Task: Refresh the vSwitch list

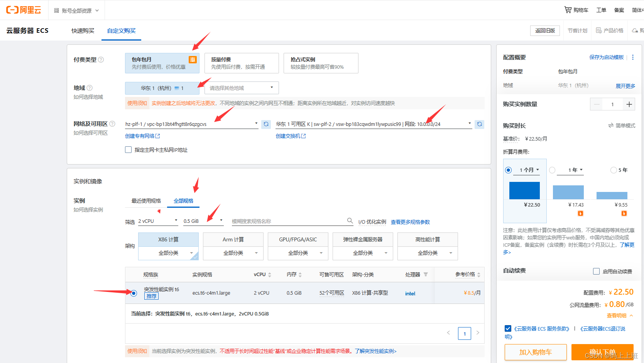Action: [479, 124]
